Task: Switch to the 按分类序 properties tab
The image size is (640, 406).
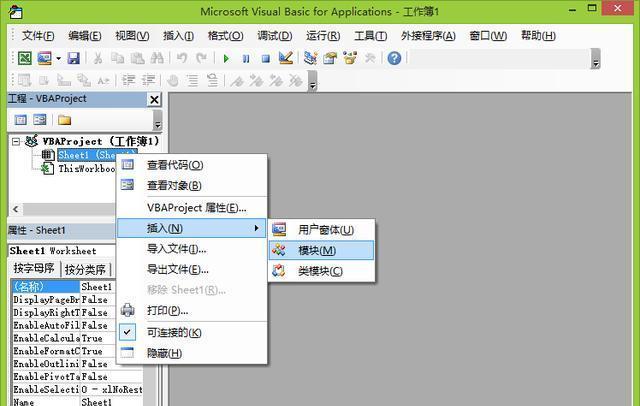Action: click(88, 270)
